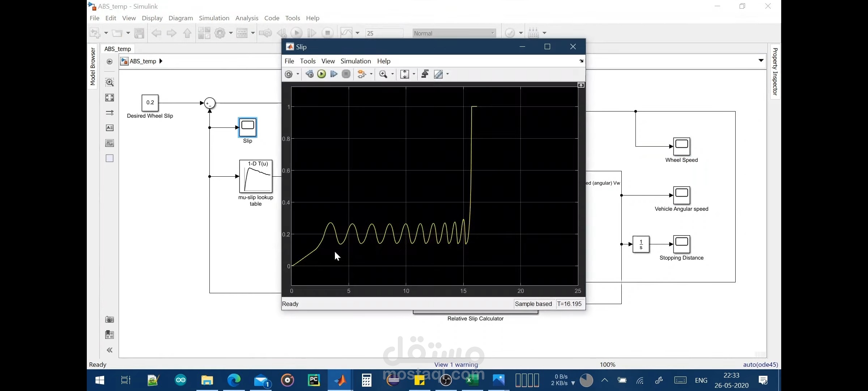Open Simulink Code menu
Viewport: 868px width, 391px height.
(272, 18)
